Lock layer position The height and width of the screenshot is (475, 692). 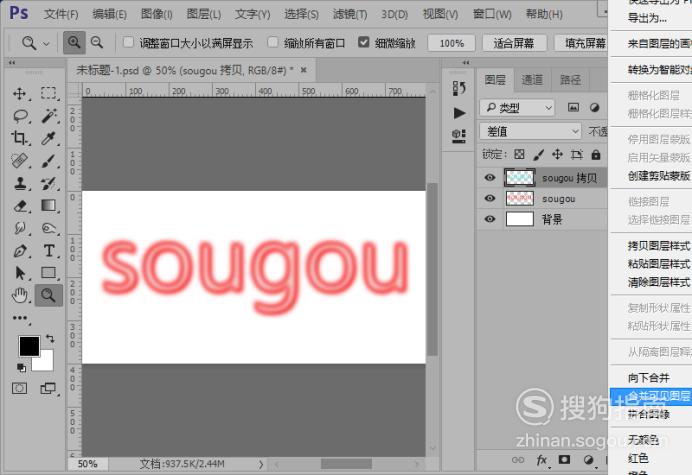point(557,154)
